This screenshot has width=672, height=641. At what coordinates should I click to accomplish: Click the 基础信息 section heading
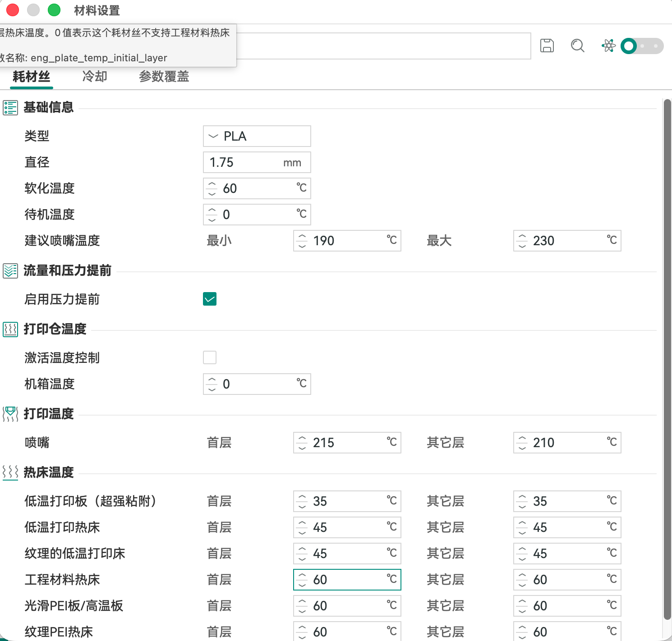[x=49, y=107]
